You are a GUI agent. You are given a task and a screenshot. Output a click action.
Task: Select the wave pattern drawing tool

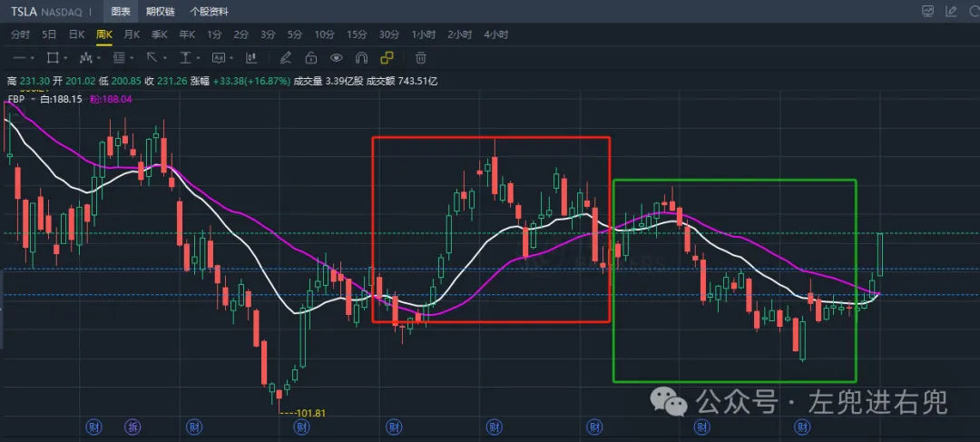(85, 58)
